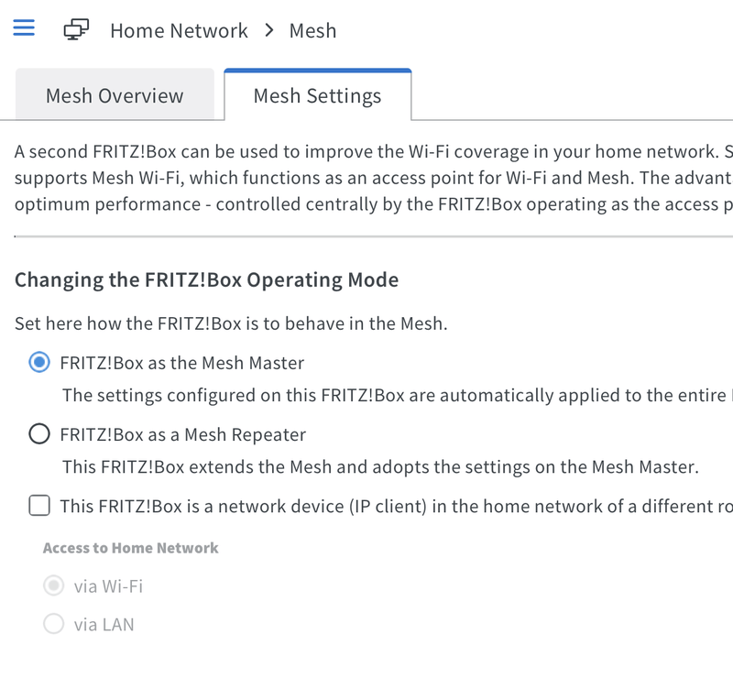733x700 pixels.
Task: Tick the network device (IP client) checkbox
Action: (x=39, y=505)
